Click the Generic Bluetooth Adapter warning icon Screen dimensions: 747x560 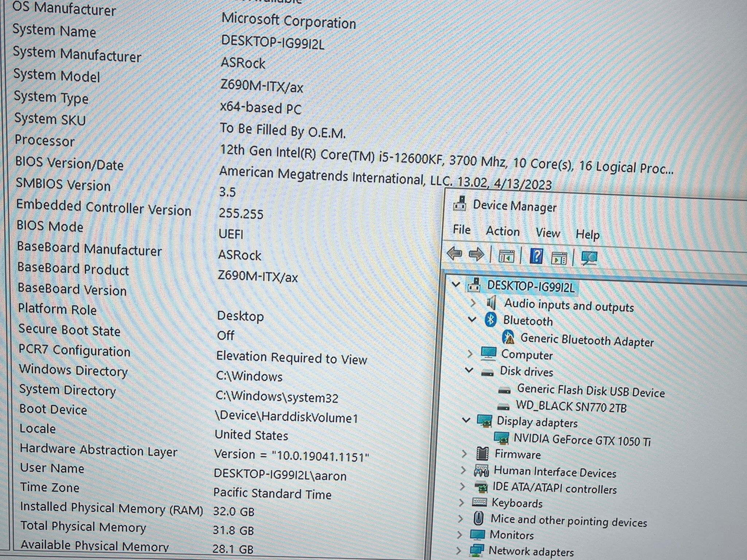(508, 338)
